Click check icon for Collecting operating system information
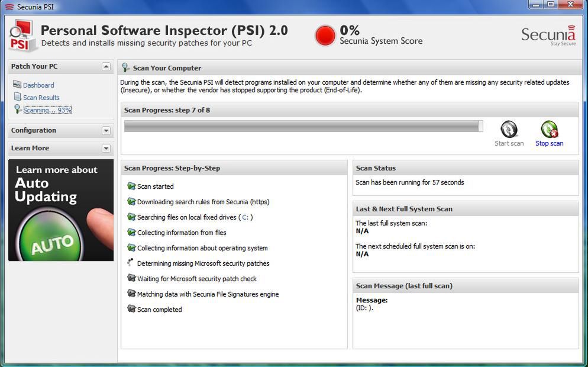The height and width of the screenshot is (367, 588). pyautogui.click(x=131, y=247)
